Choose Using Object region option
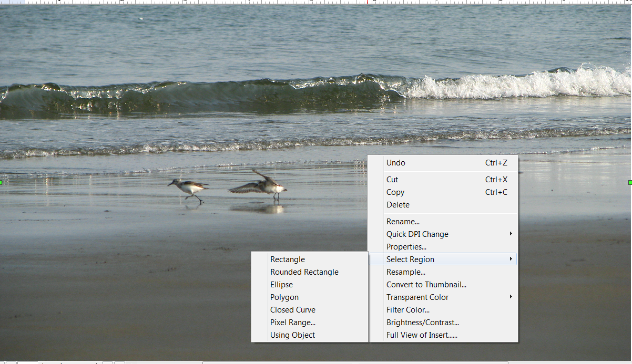This screenshot has width=632, height=364. (310, 335)
